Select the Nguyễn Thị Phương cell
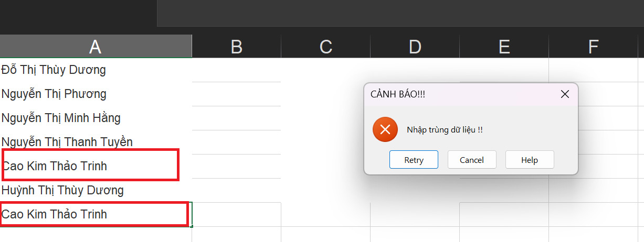This screenshot has height=242, width=644. pos(54,94)
